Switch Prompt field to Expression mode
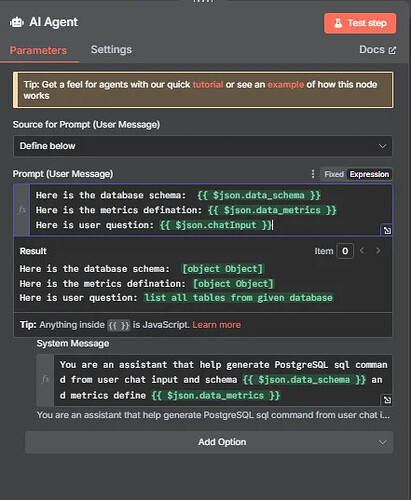The height and width of the screenshot is (500, 411). tap(369, 174)
